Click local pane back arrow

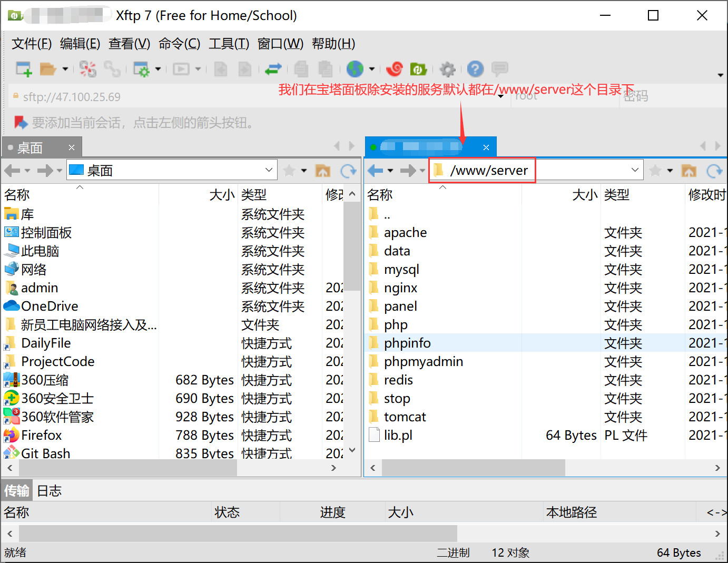click(12, 170)
